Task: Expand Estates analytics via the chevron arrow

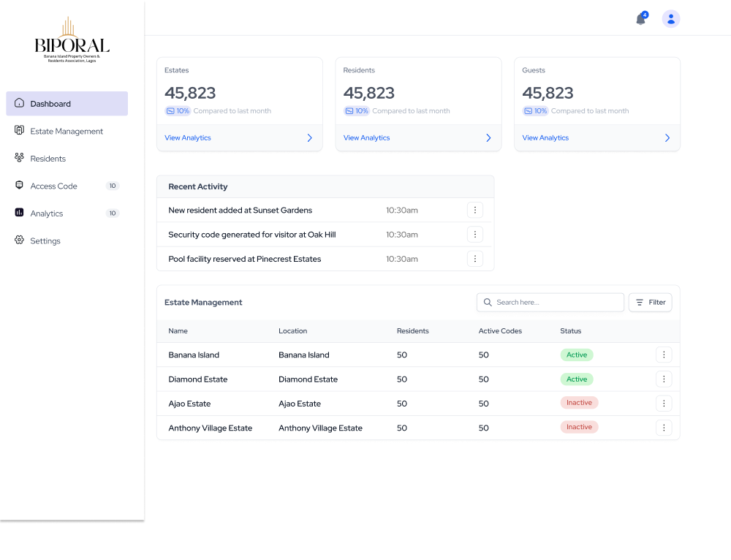Action: [309, 138]
